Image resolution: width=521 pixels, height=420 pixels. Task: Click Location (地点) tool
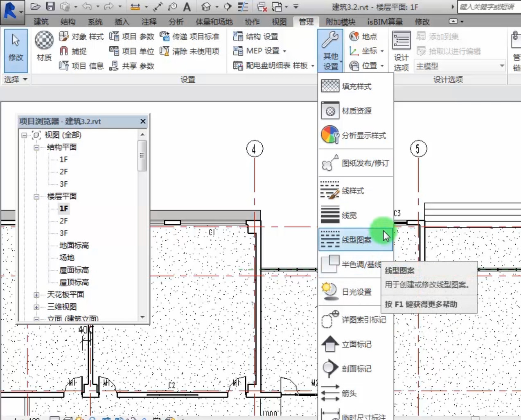(363, 36)
